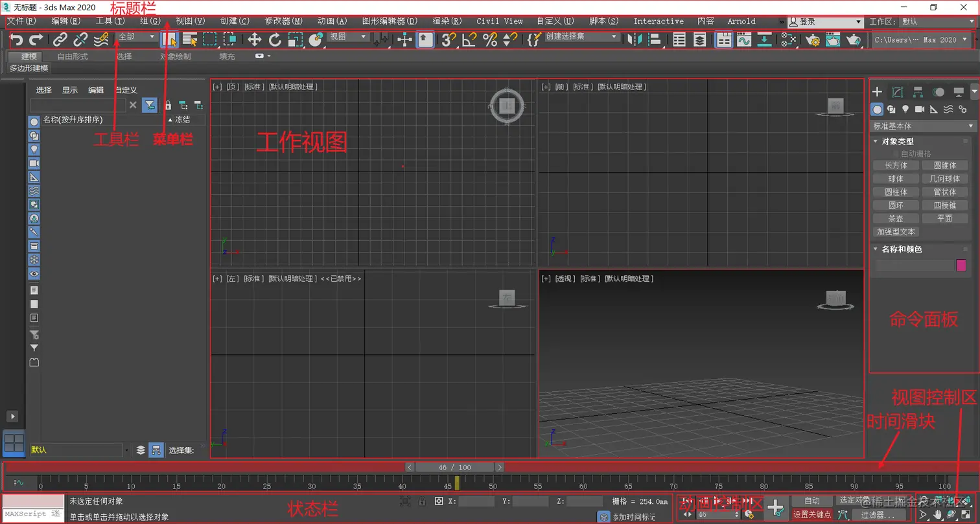Click the magenta object color swatch
The height and width of the screenshot is (524, 980).
pos(961,265)
